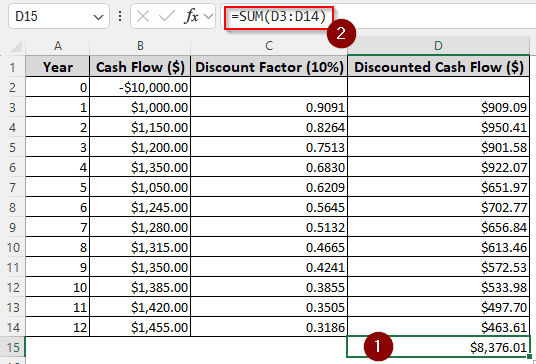This screenshot has width=536, height=364.
Task: Click the Year header cell
Action: (58, 67)
